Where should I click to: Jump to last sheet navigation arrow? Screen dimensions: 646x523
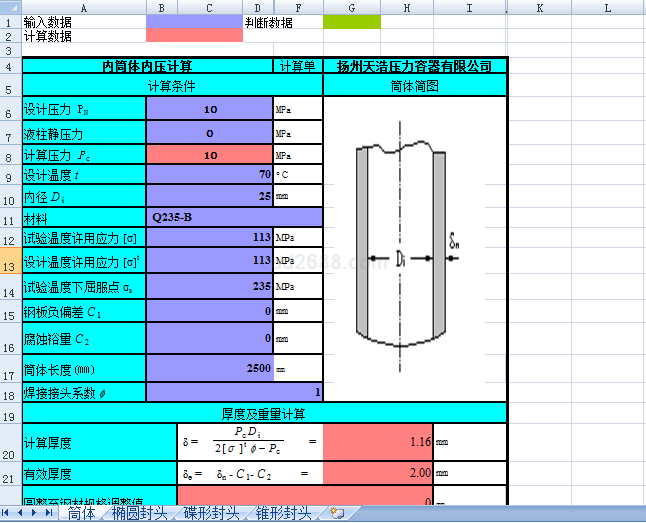click(x=49, y=513)
